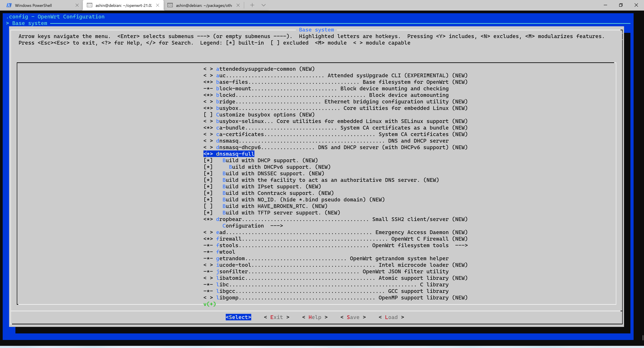Image resolution: width=644 pixels, height=348 pixels.
Task: Toggle Build with Conntrack support checkbox
Action: (208, 193)
